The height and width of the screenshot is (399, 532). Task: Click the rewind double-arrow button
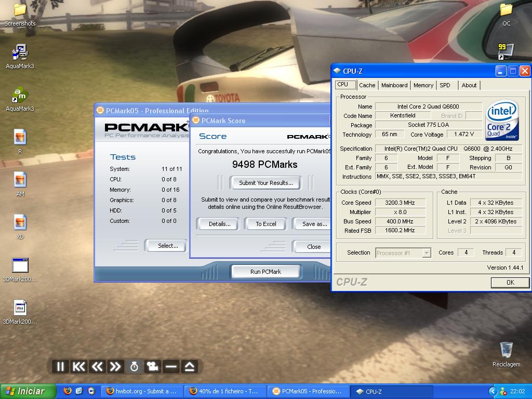(x=97, y=367)
